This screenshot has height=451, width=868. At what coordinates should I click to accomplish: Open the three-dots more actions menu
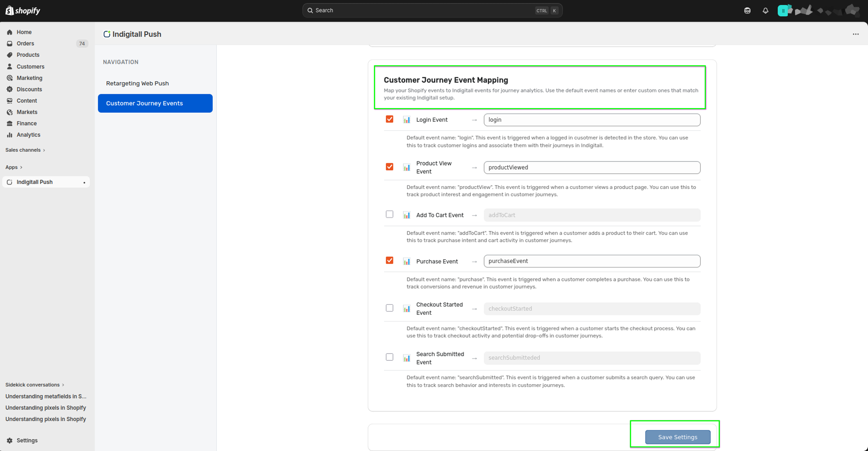(855, 34)
